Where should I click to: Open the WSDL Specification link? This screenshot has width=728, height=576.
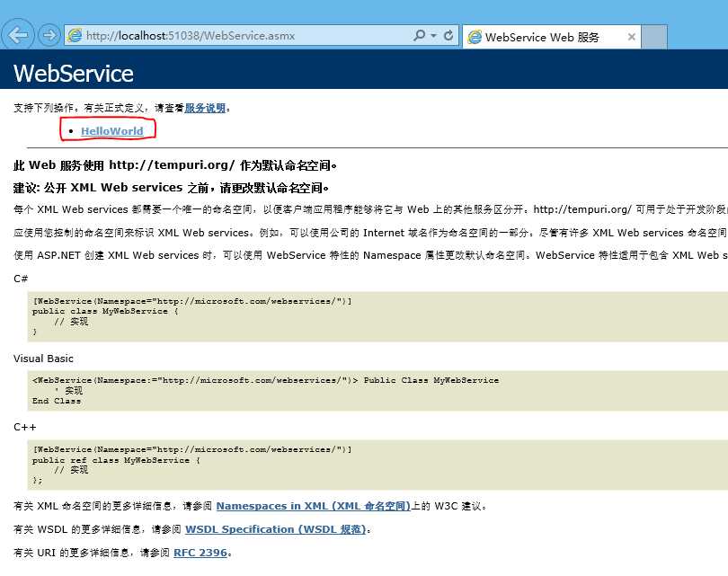276,529
